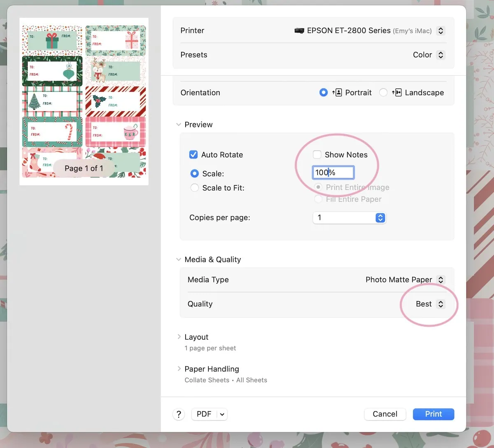Click Cancel to dismiss the dialog
Viewport: 494px width, 448px height.
coord(384,414)
